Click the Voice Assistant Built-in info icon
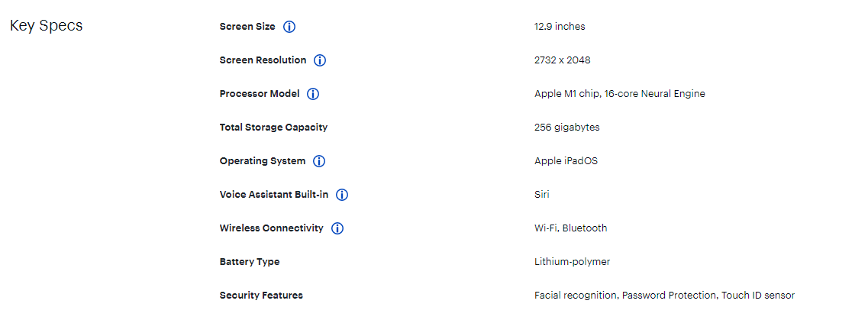Viewport: 868px width, 320px height. pyautogui.click(x=342, y=195)
